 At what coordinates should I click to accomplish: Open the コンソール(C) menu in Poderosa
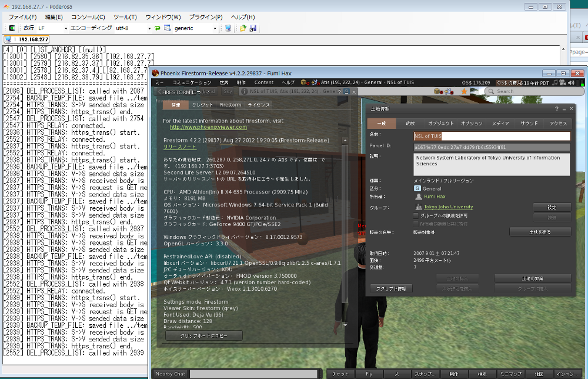coord(88,17)
